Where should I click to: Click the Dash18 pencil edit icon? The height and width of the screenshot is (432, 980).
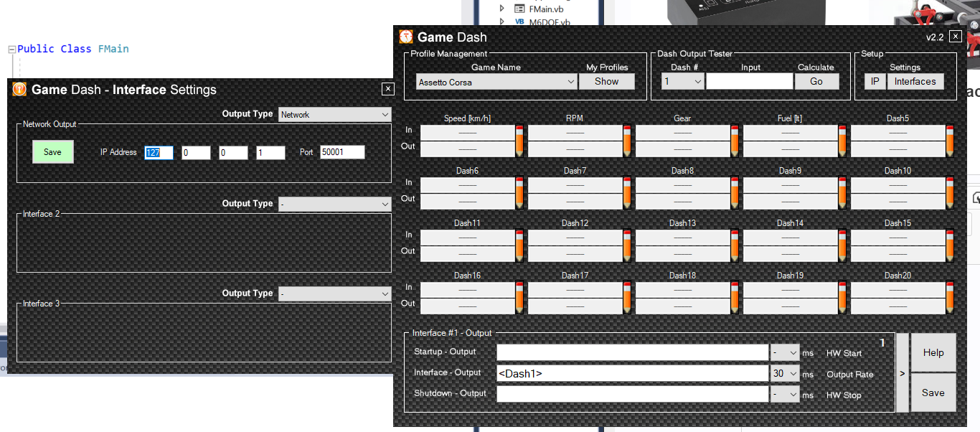[735, 298]
